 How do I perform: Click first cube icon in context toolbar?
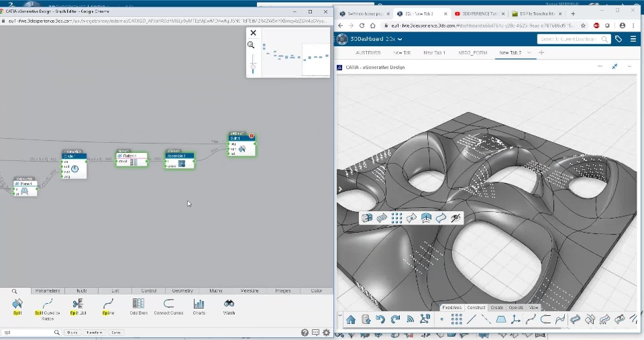[x=367, y=218]
